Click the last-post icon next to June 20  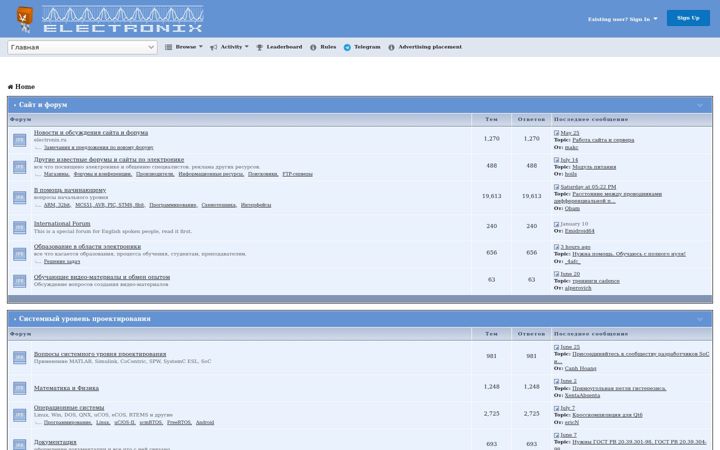click(x=557, y=274)
